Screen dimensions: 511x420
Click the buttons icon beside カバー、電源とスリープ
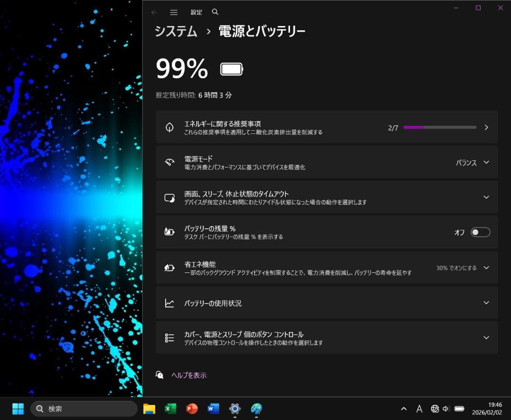[x=169, y=337]
